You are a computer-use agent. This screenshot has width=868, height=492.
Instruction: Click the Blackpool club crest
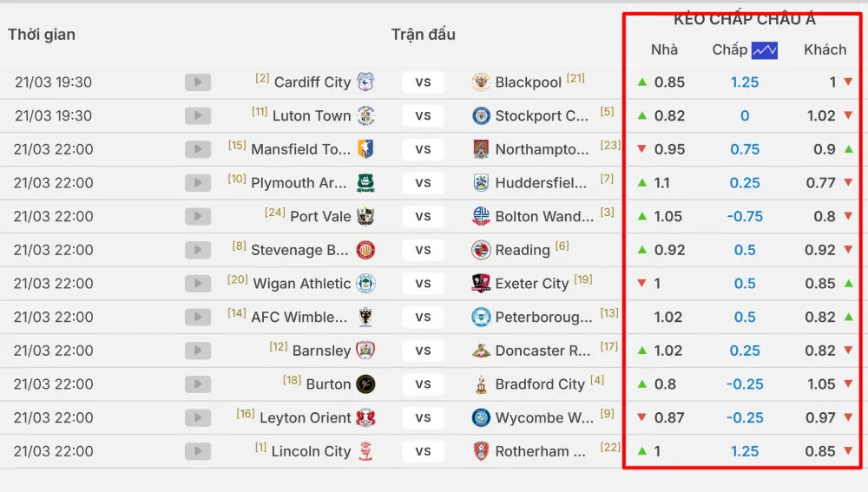click(480, 82)
